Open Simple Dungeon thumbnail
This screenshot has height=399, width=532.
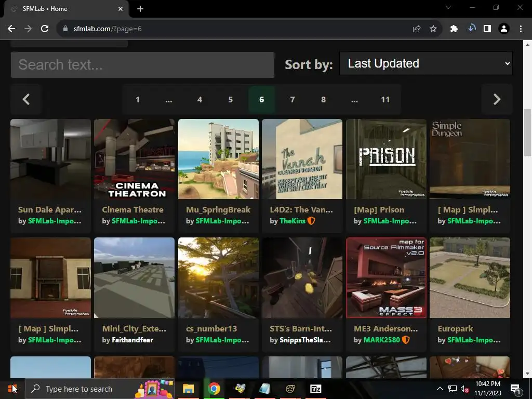(x=470, y=159)
